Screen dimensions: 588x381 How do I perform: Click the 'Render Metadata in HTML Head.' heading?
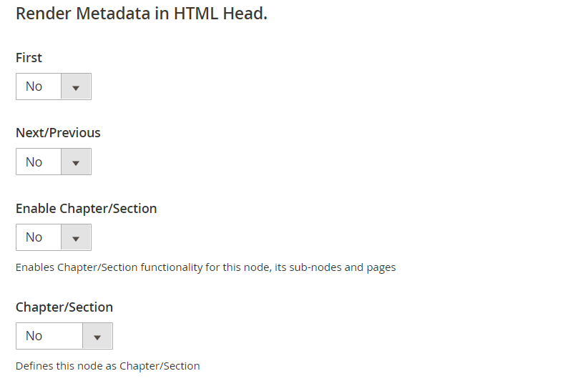pos(142,14)
